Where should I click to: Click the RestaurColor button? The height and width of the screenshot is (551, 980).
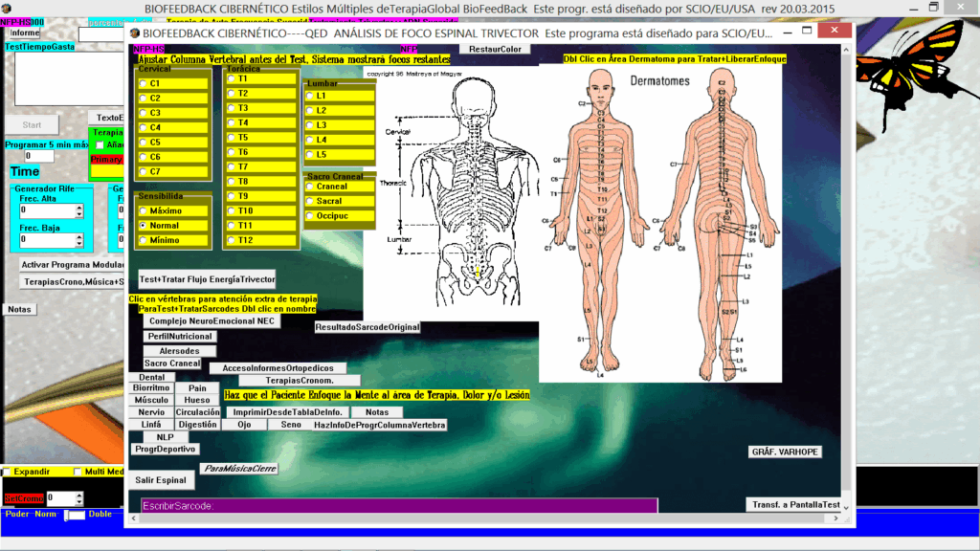[x=496, y=49]
